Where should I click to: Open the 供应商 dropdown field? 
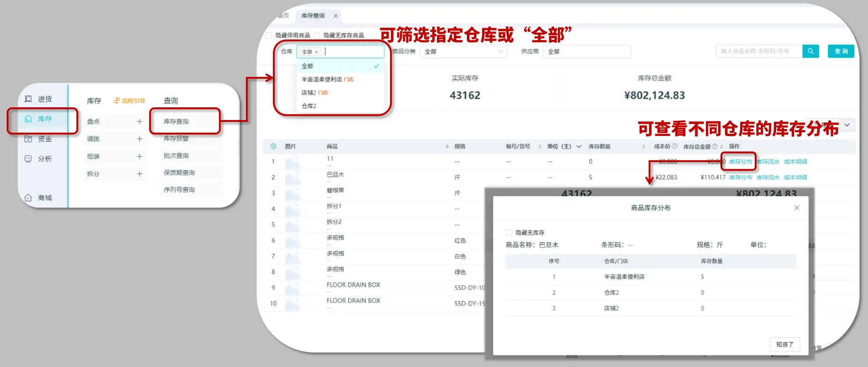[x=587, y=52]
